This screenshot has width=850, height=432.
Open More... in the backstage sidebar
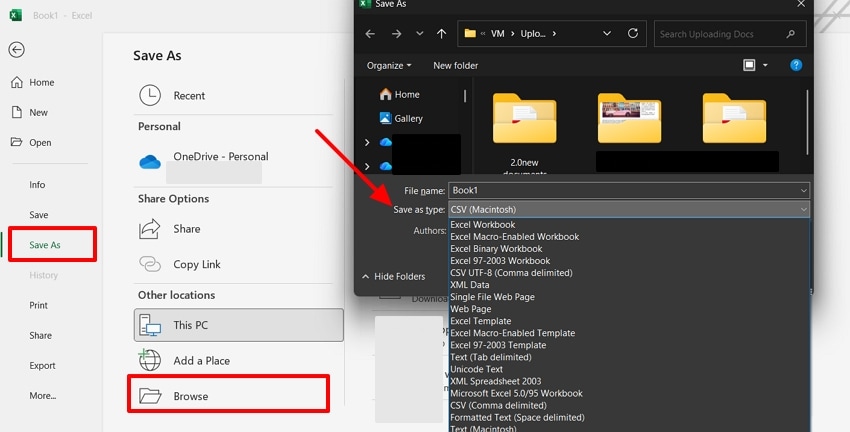pos(42,396)
